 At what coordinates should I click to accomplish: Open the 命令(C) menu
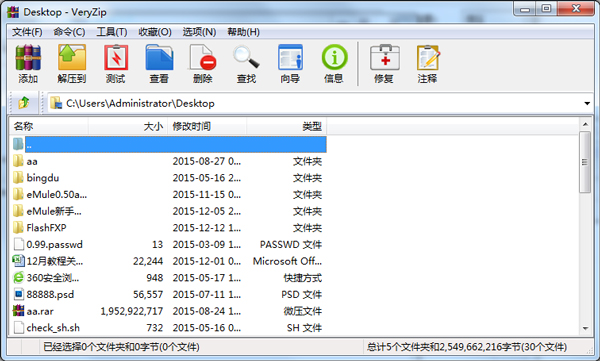coord(69,32)
